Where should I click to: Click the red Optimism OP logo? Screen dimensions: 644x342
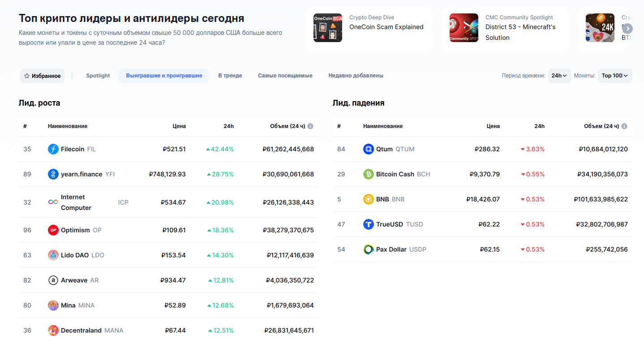(x=53, y=230)
